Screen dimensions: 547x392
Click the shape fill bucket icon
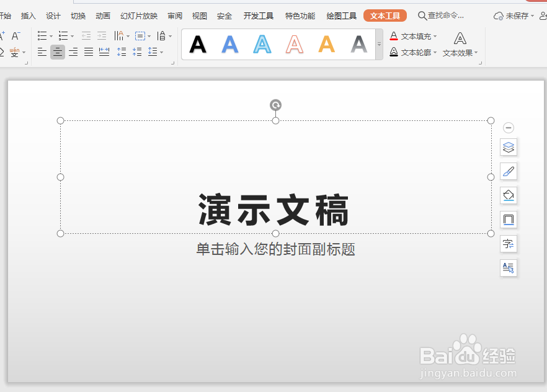click(x=509, y=195)
